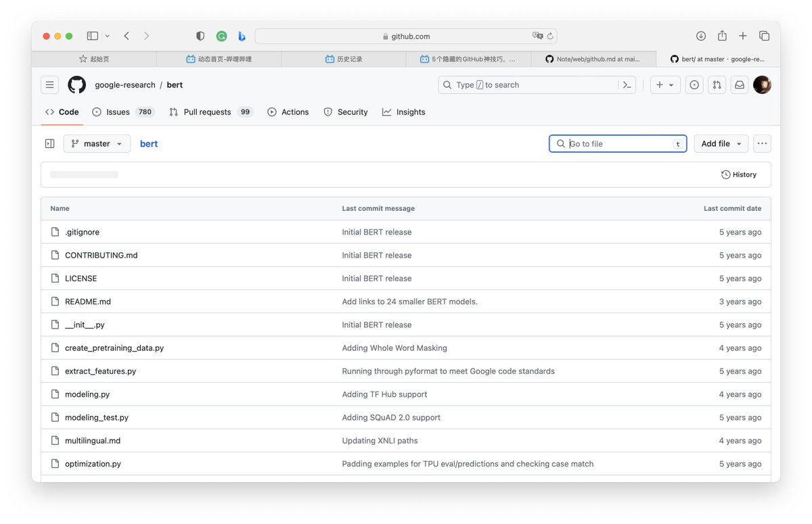Image resolution: width=812 pixels, height=524 pixels.
Task: Click the file icon beside optimization.py
Action: [x=55, y=464]
